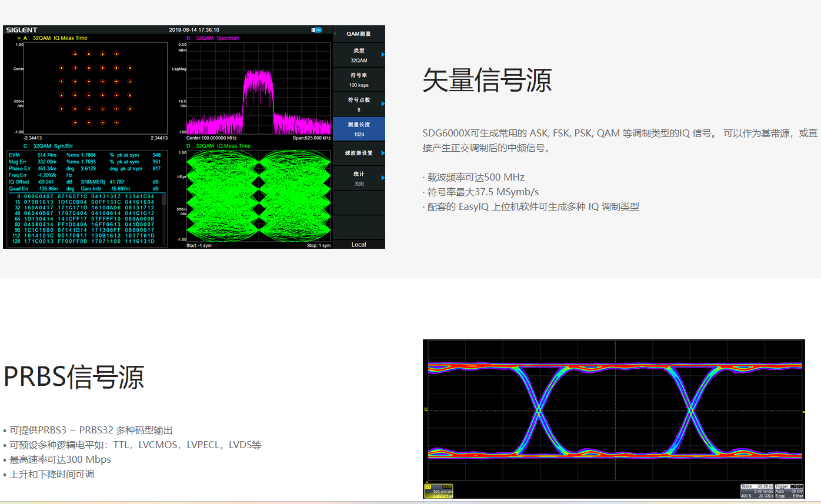Click the PRBS3 ~ PRBS32 bullet line
Viewport: 821px width, 504px height.
pyautogui.click(x=88, y=430)
